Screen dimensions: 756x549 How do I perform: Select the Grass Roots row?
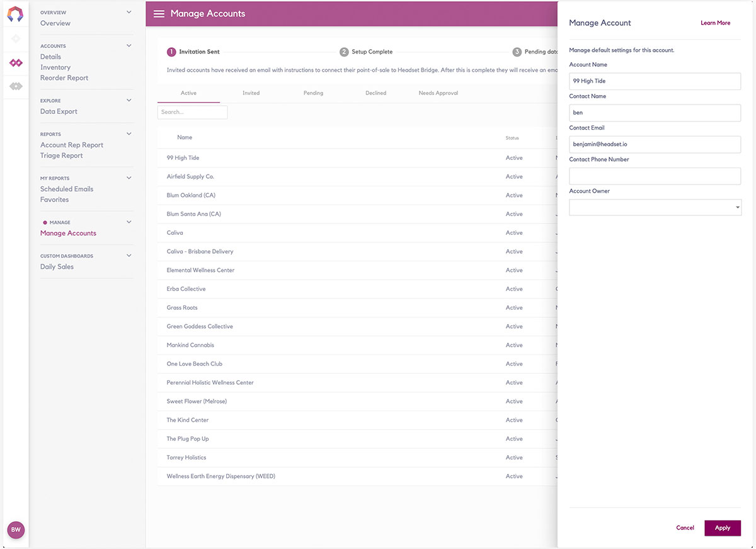tap(357, 308)
